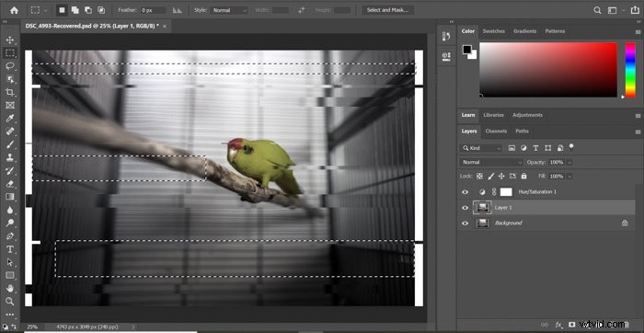This screenshot has width=644, height=333.
Task: Select the Pen tool
Action: click(x=10, y=236)
